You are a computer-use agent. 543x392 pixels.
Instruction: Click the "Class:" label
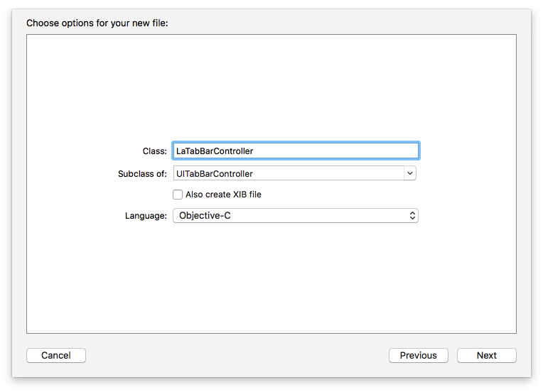click(154, 151)
